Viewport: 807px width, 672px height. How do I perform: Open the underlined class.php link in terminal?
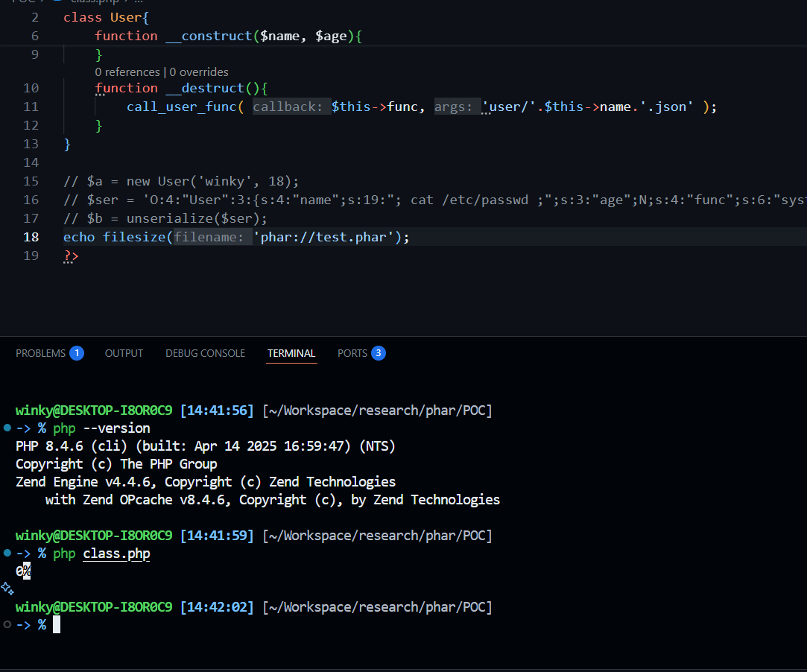point(116,554)
